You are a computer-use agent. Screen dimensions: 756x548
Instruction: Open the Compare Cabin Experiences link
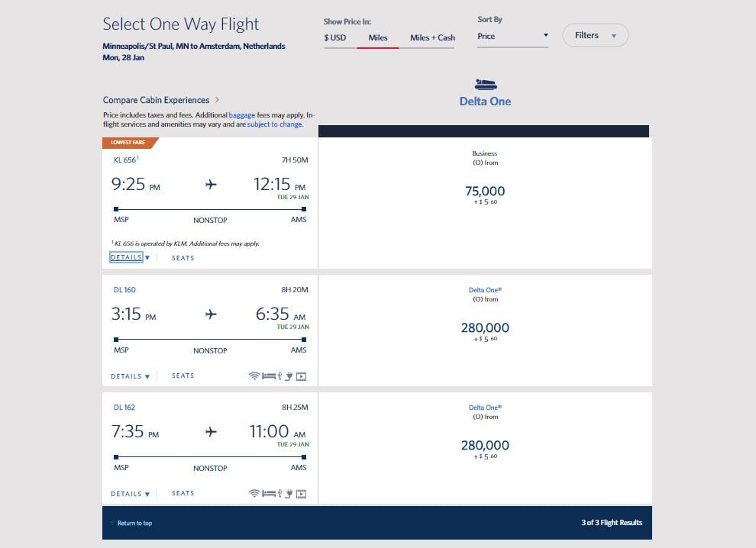click(156, 100)
